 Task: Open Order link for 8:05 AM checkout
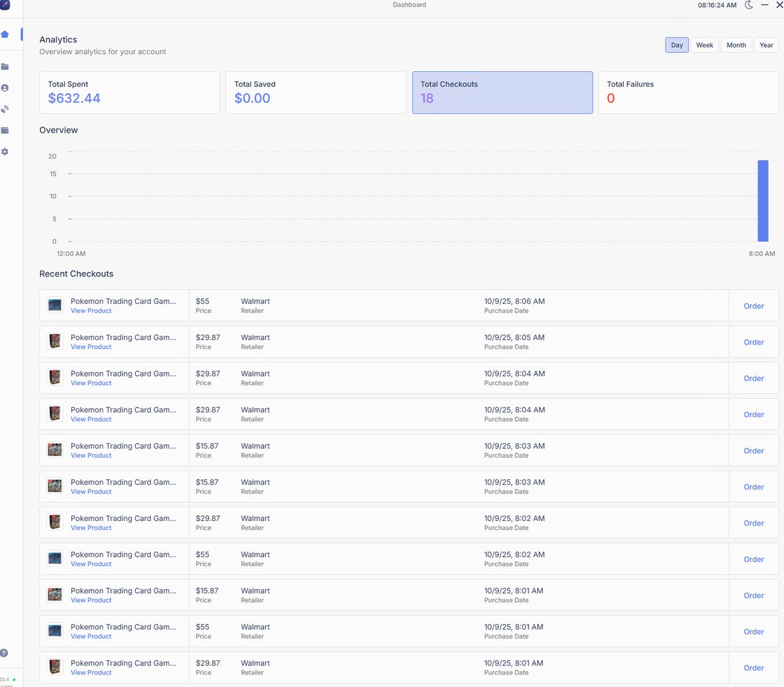754,342
